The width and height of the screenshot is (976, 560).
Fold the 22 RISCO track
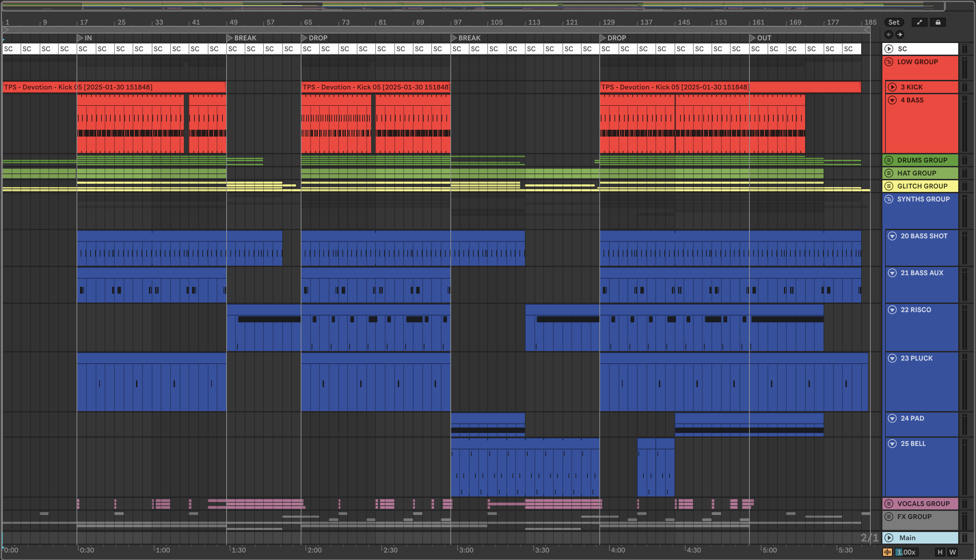pos(892,310)
